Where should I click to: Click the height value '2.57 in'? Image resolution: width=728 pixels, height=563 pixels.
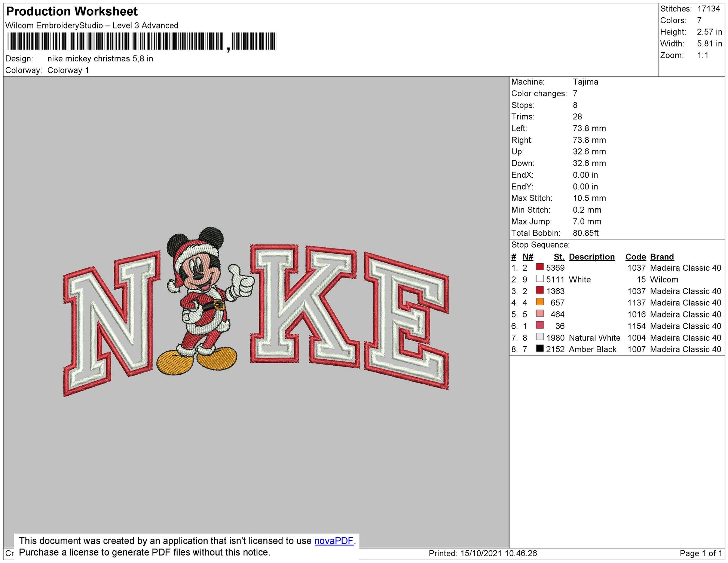coord(709,32)
